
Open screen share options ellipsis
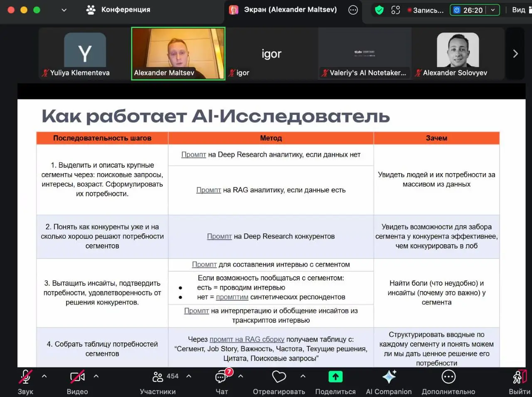click(353, 10)
